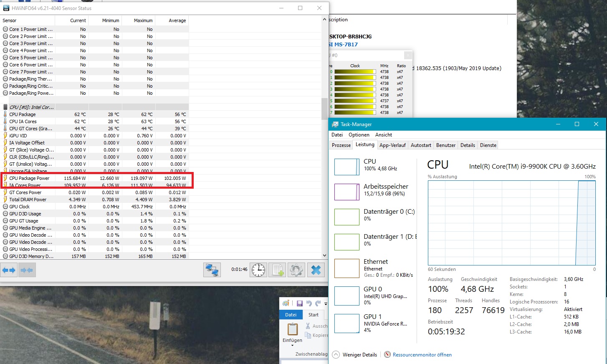The height and width of the screenshot is (364, 607).
Task: Click the Kopieren pages icon in Paint
Action: tap(308, 335)
